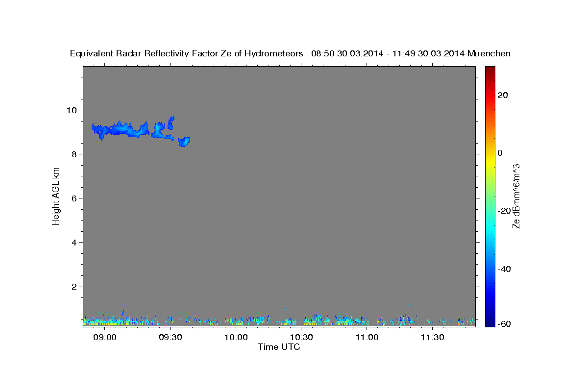
Task: Click the height tick label '10'
Action: tap(73, 110)
